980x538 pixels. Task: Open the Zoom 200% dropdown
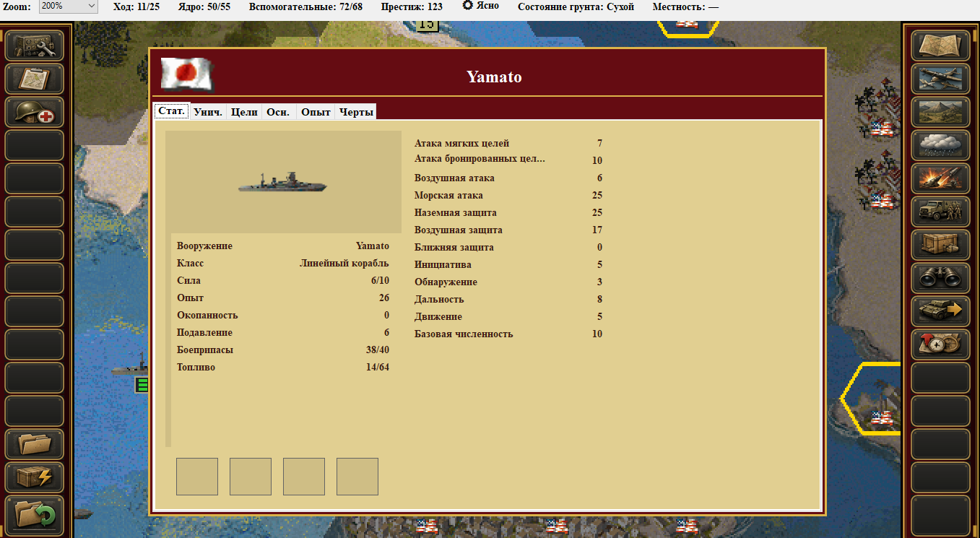pyautogui.click(x=68, y=6)
